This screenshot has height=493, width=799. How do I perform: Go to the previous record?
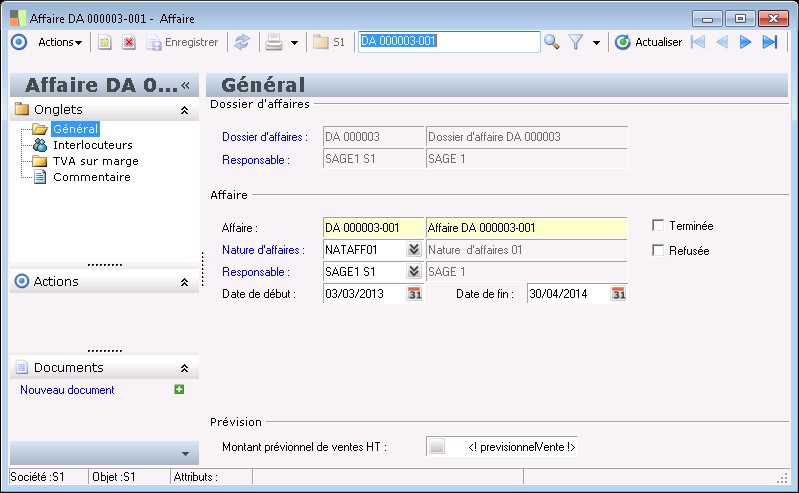tap(722, 42)
